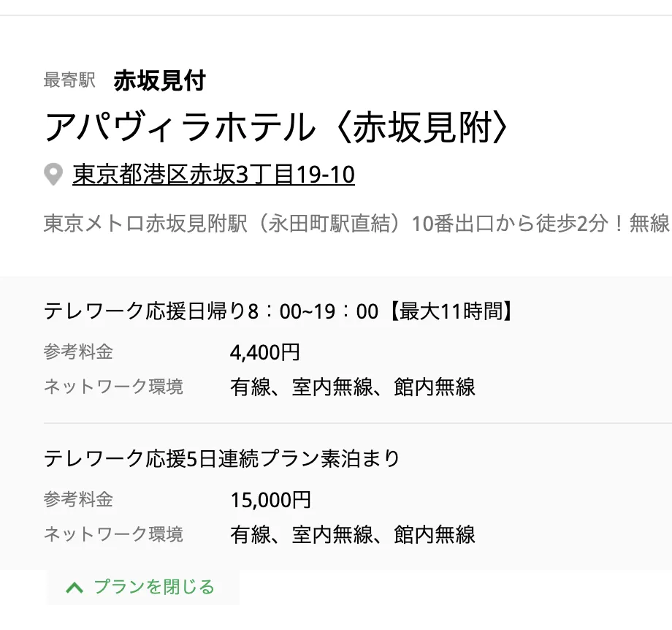Click the chevron next to プランを閉じる text
This screenshot has height=630, width=672.
click(74, 586)
